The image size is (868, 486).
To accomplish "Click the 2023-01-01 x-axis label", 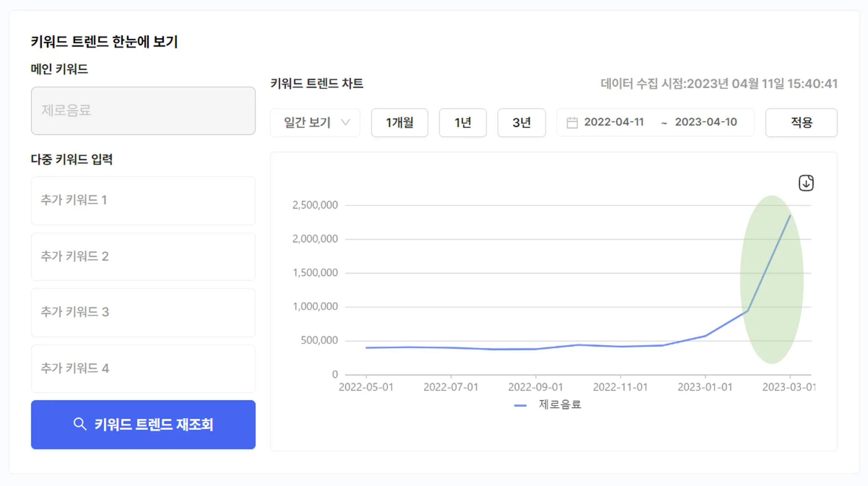I will (x=704, y=387).
